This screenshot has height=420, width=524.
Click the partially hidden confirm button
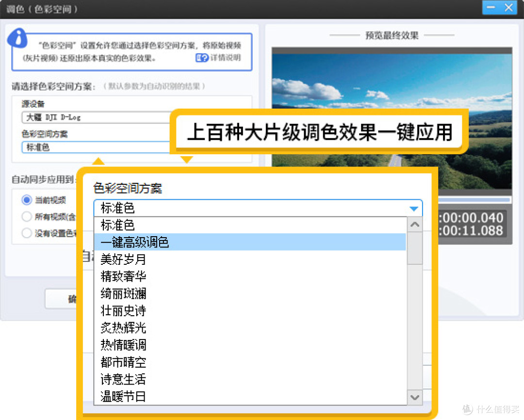(61, 299)
